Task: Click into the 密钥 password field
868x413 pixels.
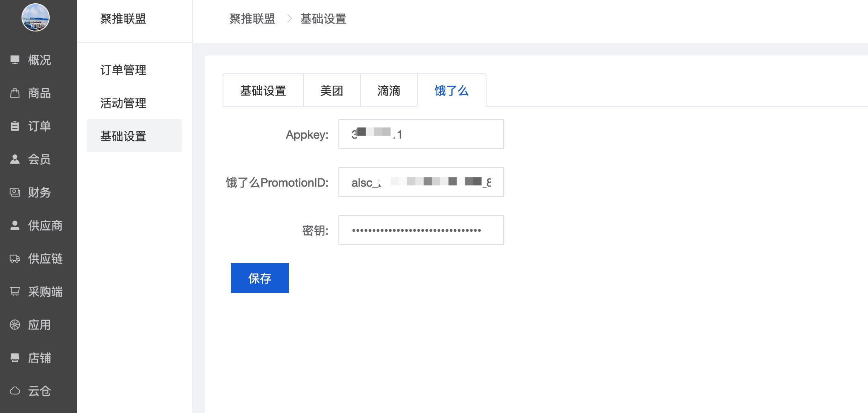Action: pos(421,230)
